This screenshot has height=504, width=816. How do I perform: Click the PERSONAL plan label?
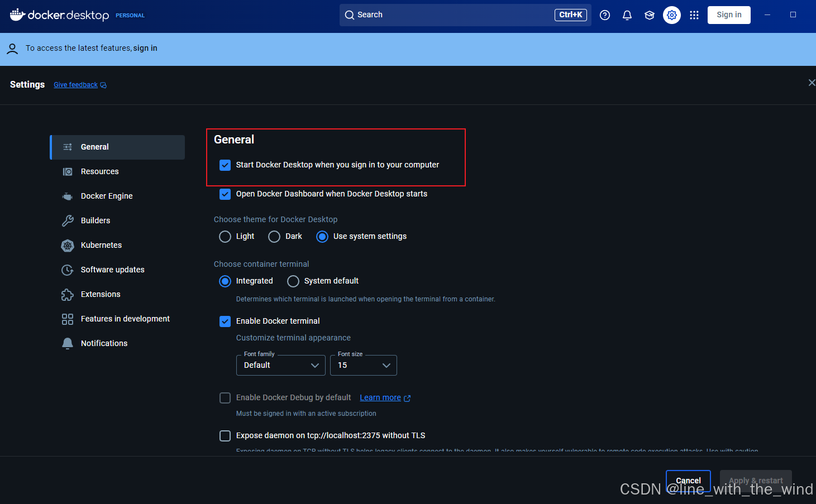pos(130,16)
